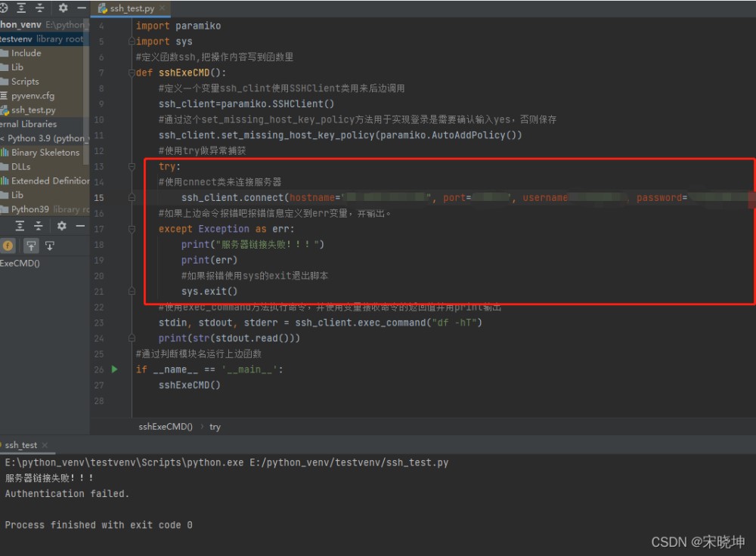Collapse the try block at line 13
The height and width of the screenshot is (556, 756).
[132, 166]
